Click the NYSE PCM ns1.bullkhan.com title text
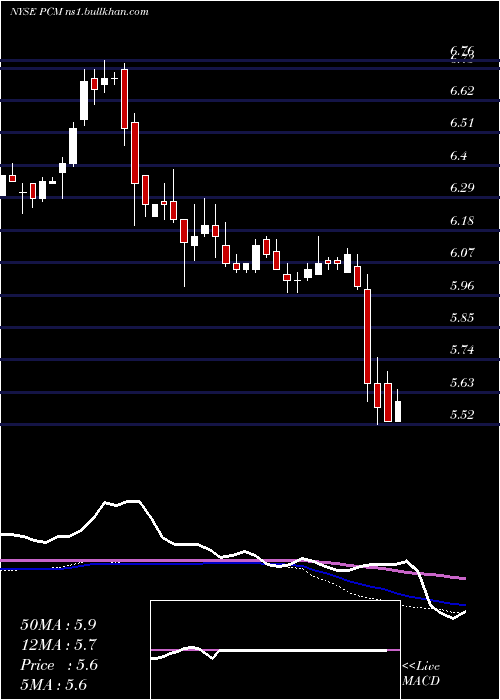The height and width of the screenshot is (700, 500). (79, 12)
